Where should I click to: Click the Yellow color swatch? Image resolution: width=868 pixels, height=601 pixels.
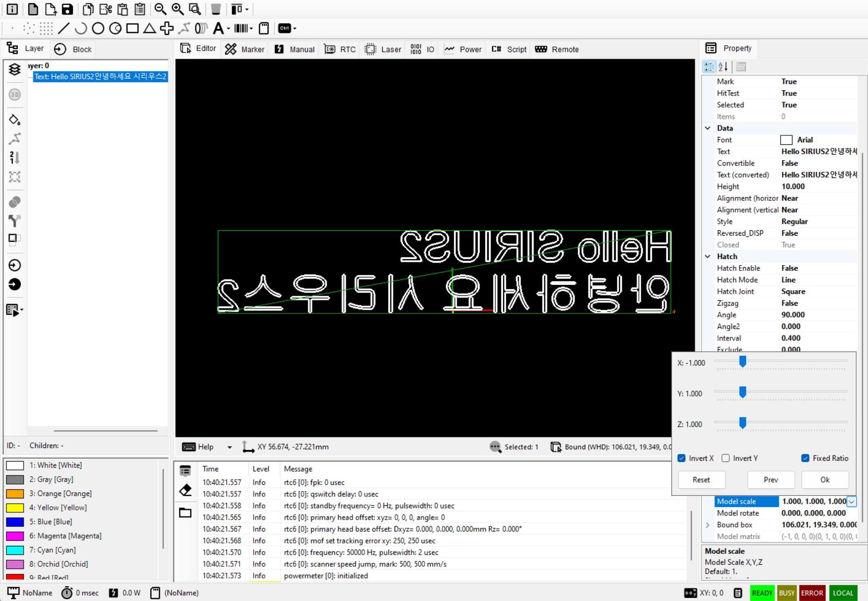click(x=15, y=508)
